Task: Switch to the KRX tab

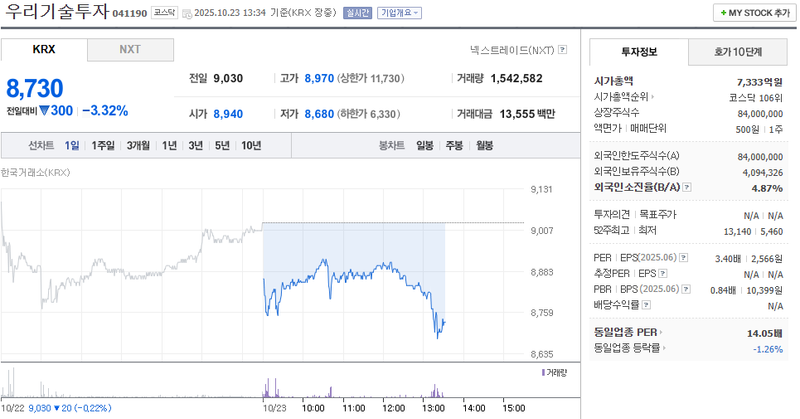Action: (x=44, y=50)
